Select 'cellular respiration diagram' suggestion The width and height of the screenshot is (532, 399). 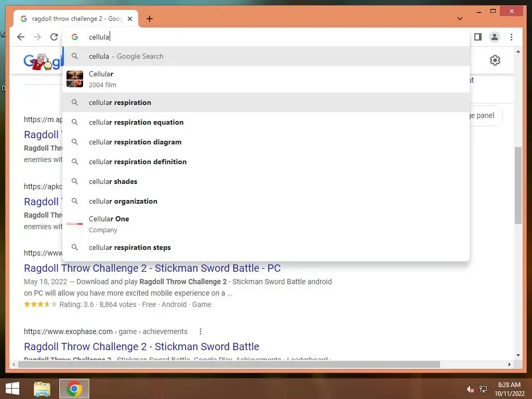266,142
